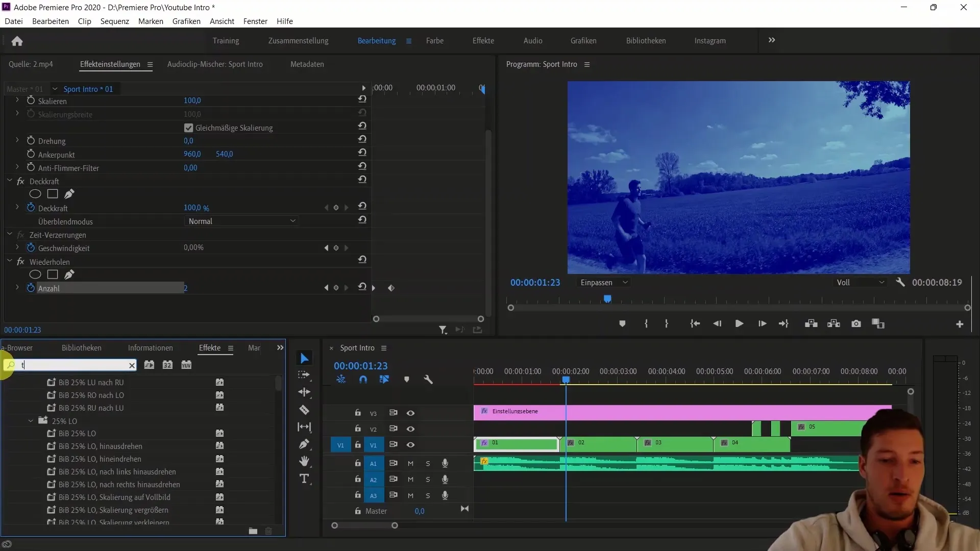
Task: Select the Pen tool in toolbar
Action: click(x=304, y=444)
